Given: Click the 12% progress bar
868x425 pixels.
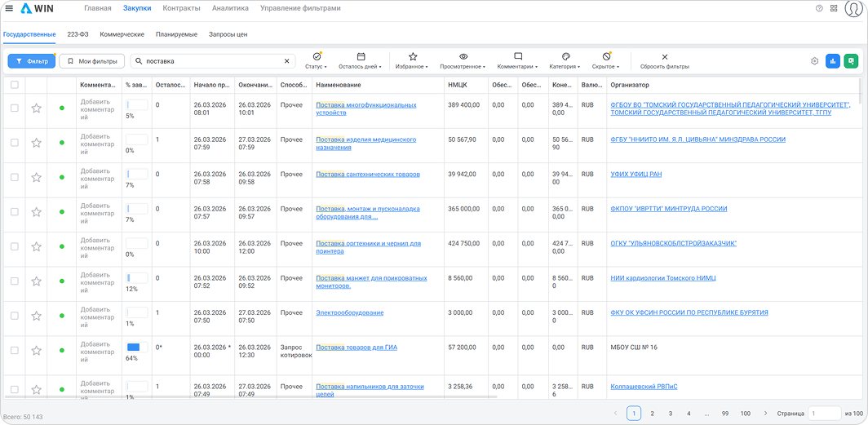Looking at the screenshot, I should [137, 278].
